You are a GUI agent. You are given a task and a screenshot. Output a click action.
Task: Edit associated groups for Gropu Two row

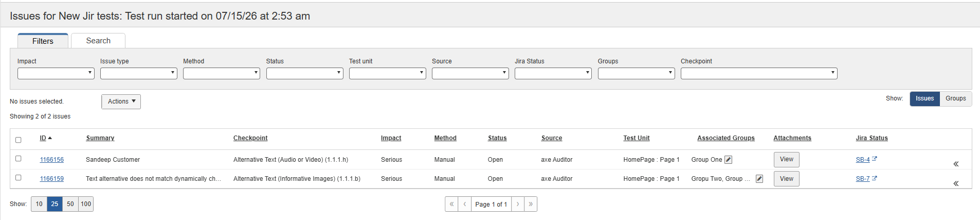pos(759,179)
